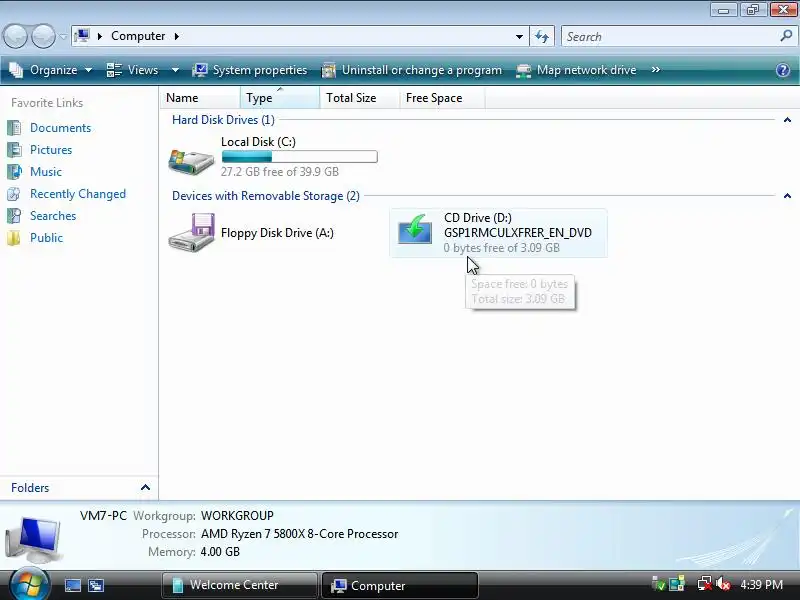The height and width of the screenshot is (600, 800).
Task: Select the Local Disk (C:) drive icon
Action: point(191,161)
